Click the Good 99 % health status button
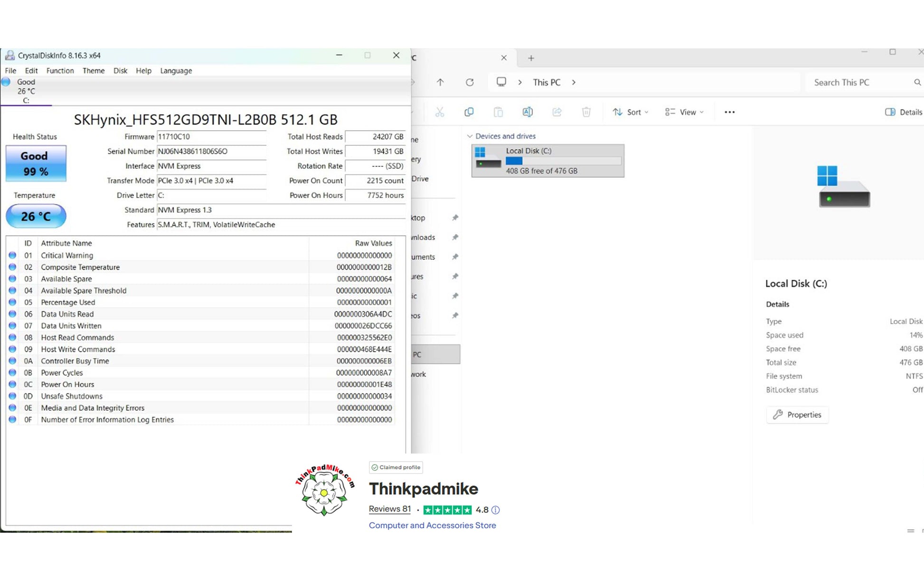This screenshot has width=924, height=581. 36,163
